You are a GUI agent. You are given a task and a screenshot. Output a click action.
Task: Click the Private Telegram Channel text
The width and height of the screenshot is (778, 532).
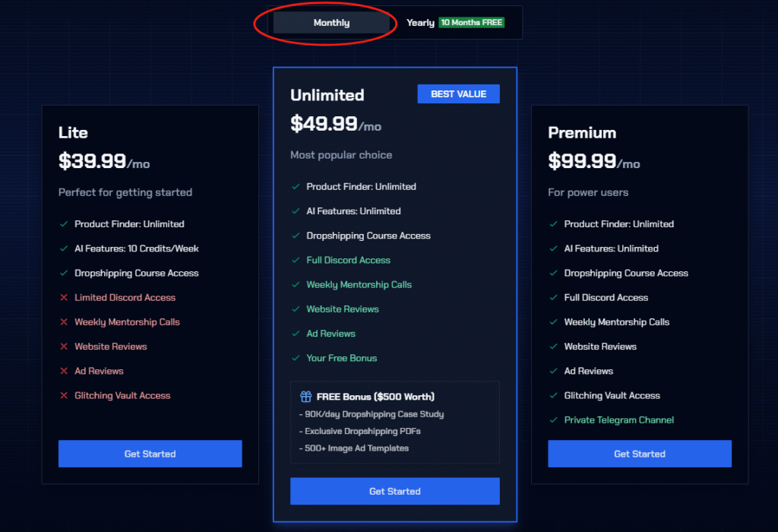(x=618, y=420)
